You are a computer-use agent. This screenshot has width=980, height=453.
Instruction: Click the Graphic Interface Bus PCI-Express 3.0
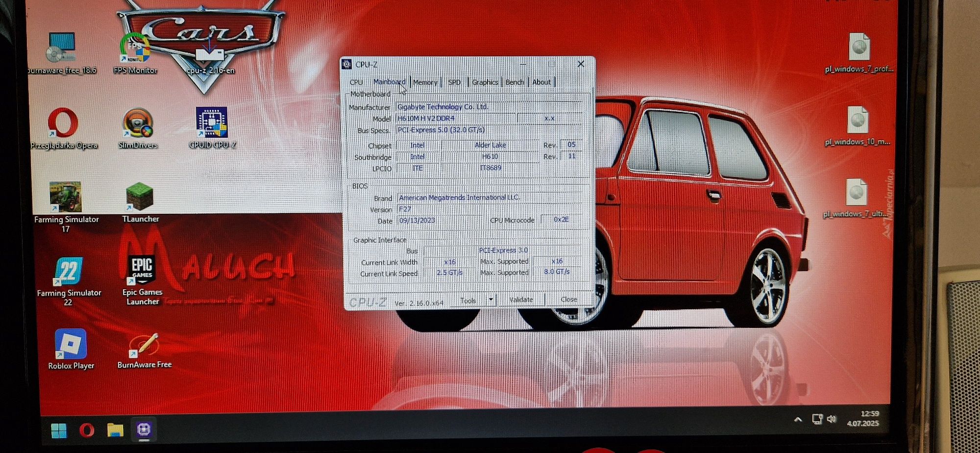(x=503, y=250)
